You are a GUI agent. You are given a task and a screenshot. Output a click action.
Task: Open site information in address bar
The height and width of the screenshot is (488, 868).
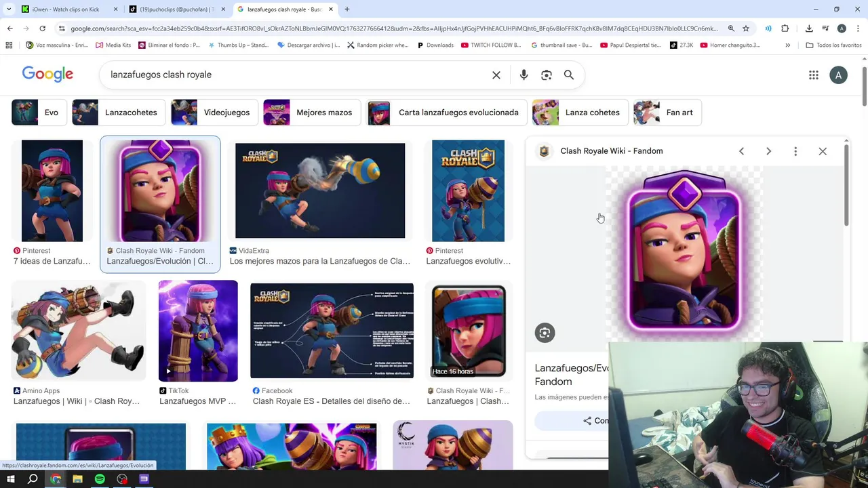click(x=62, y=28)
